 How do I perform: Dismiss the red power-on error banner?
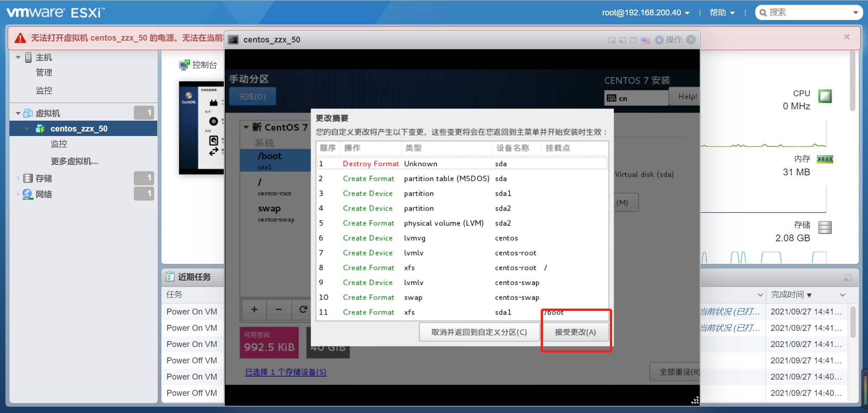tap(847, 37)
